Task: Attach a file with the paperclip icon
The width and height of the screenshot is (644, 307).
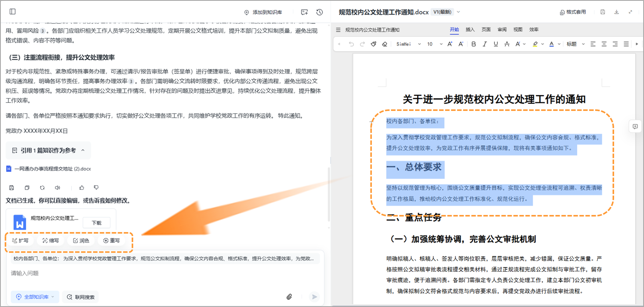Action: click(289, 297)
